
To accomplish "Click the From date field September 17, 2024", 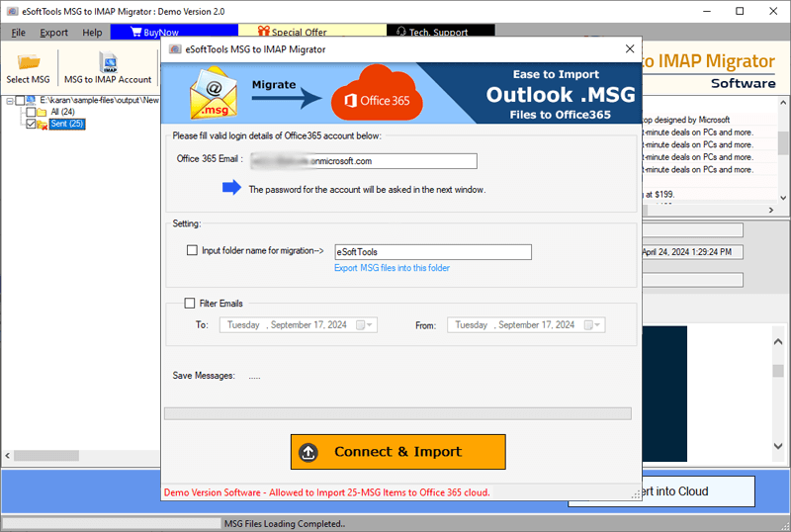I will coord(526,325).
